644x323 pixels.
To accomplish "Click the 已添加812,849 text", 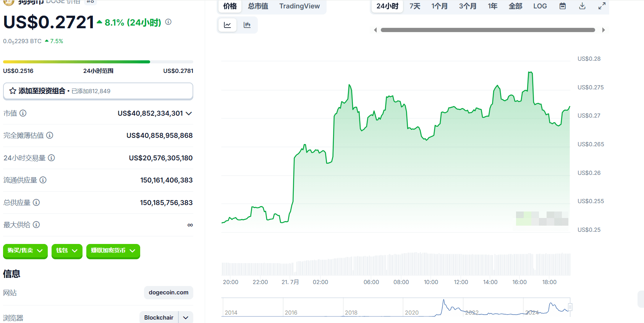I will click(91, 91).
